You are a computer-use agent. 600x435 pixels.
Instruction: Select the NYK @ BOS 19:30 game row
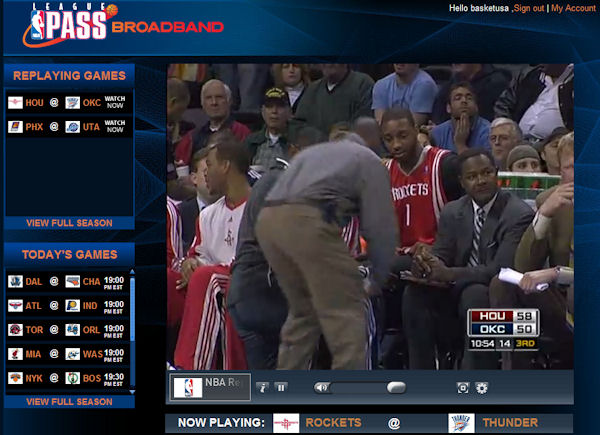pyautogui.click(x=68, y=378)
